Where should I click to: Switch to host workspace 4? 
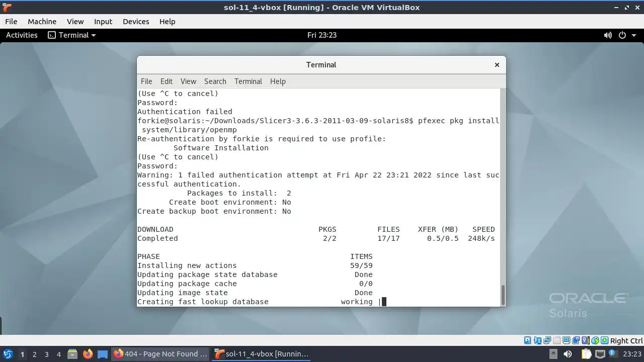click(x=59, y=354)
